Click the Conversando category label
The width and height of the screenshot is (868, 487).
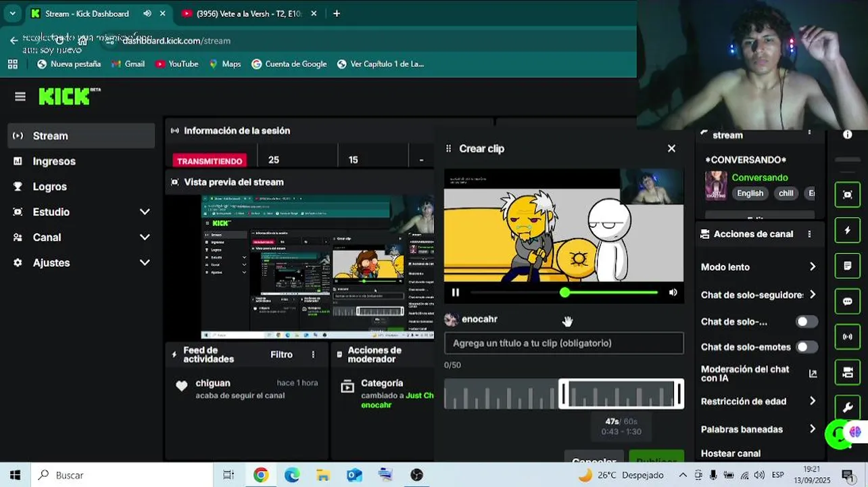[760, 178]
